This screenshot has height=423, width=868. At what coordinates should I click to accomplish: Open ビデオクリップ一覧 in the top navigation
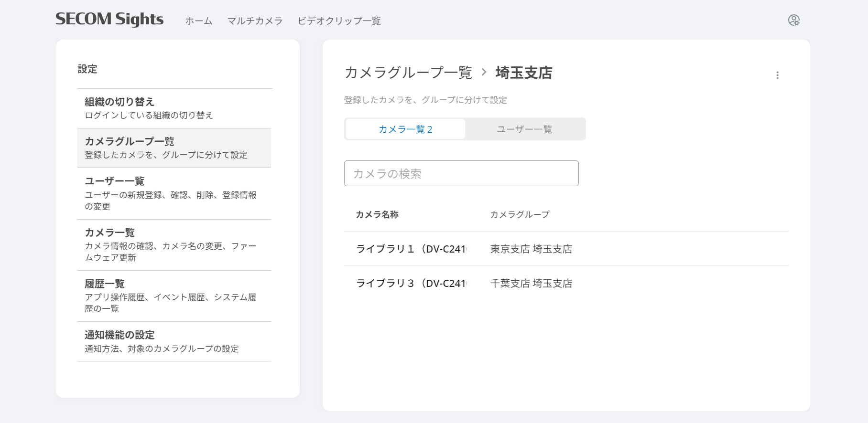339,21
